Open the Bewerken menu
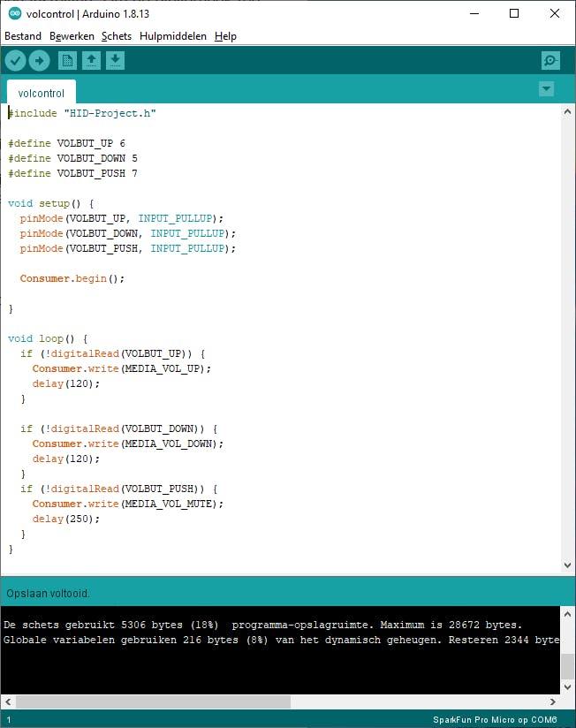 (72, 36)
